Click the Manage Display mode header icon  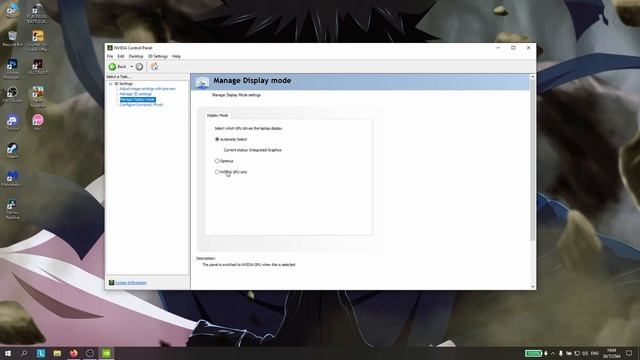point(202,82)
